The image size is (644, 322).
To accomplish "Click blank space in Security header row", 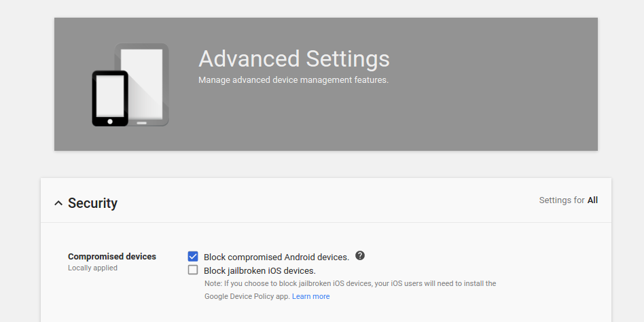I will pyautogui.click(x=326, y=203).
